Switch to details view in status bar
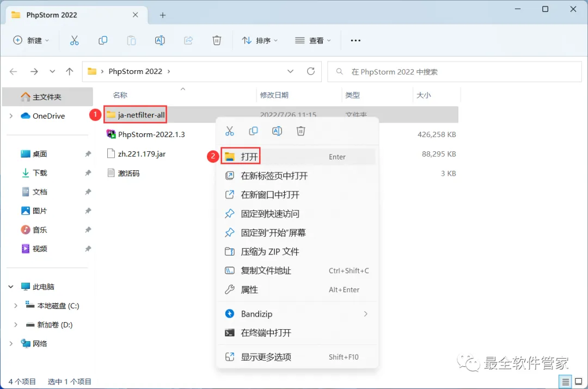 565,381
